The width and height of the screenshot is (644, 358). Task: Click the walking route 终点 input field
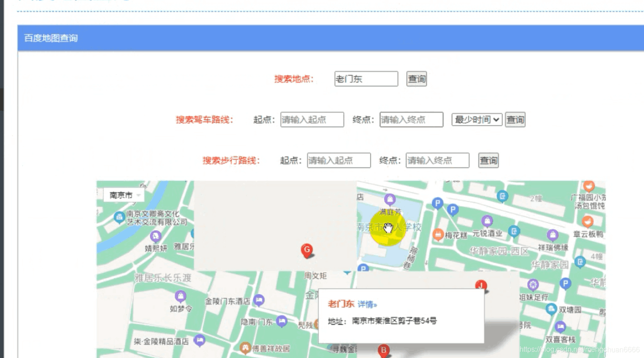tap(438, 160)
